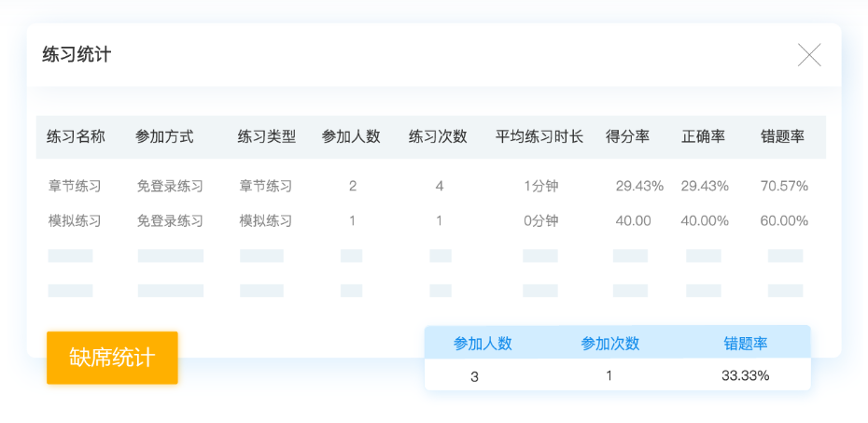Select 参加次数 header in the summary table
Image resolution: width=868 pixels, height=423 pixels.
coord(610,343)
